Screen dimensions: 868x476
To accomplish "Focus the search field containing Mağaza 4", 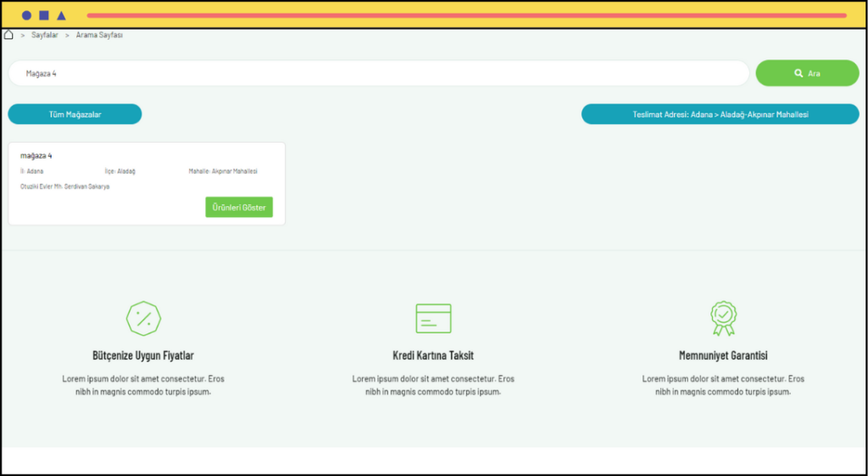I will coord(378,74).
